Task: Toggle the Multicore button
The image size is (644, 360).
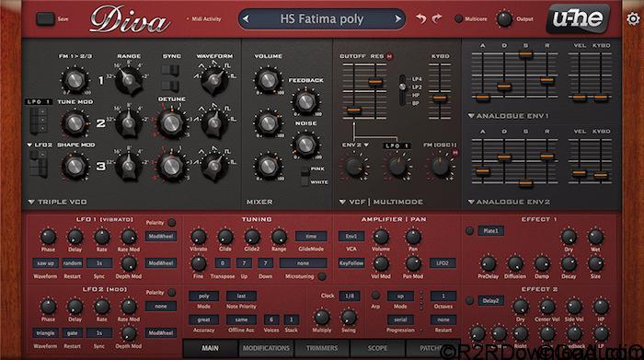Action: [459, 19]
